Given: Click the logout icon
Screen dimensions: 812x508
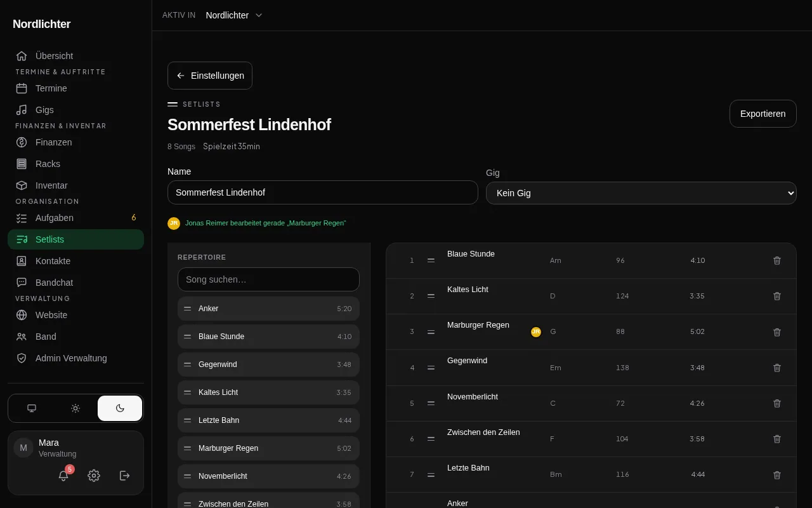Looking at the screenshot, I should pos(125,476).
